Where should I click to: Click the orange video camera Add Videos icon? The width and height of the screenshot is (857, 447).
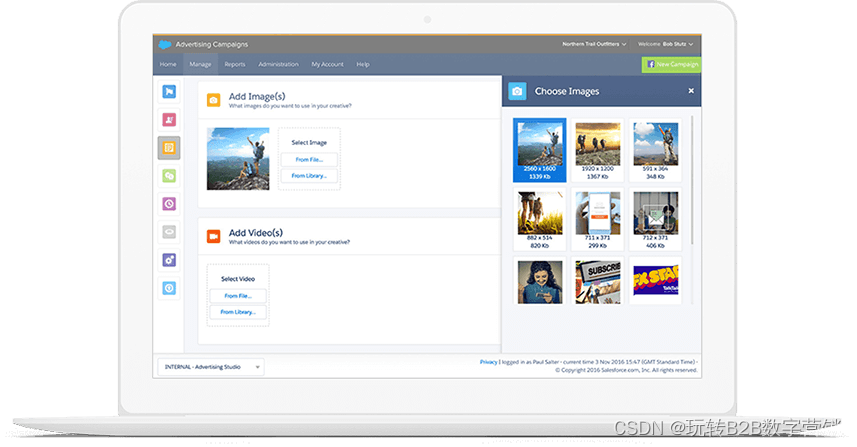tap(213, 236)
